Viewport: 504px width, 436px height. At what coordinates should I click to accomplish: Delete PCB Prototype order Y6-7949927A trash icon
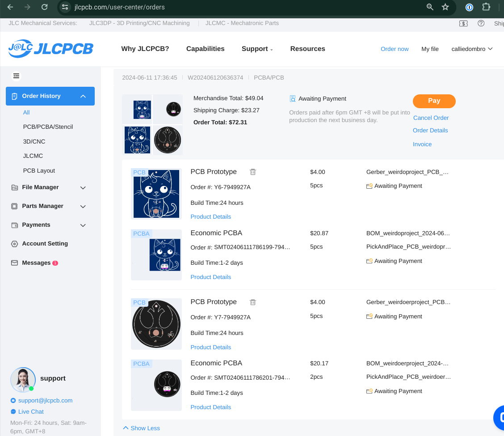point(253,172)
